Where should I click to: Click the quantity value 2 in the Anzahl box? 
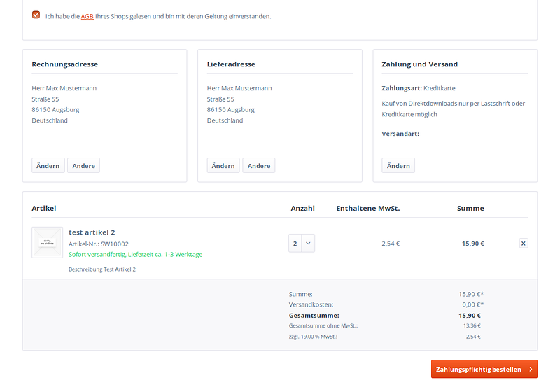tap(295, 244)
